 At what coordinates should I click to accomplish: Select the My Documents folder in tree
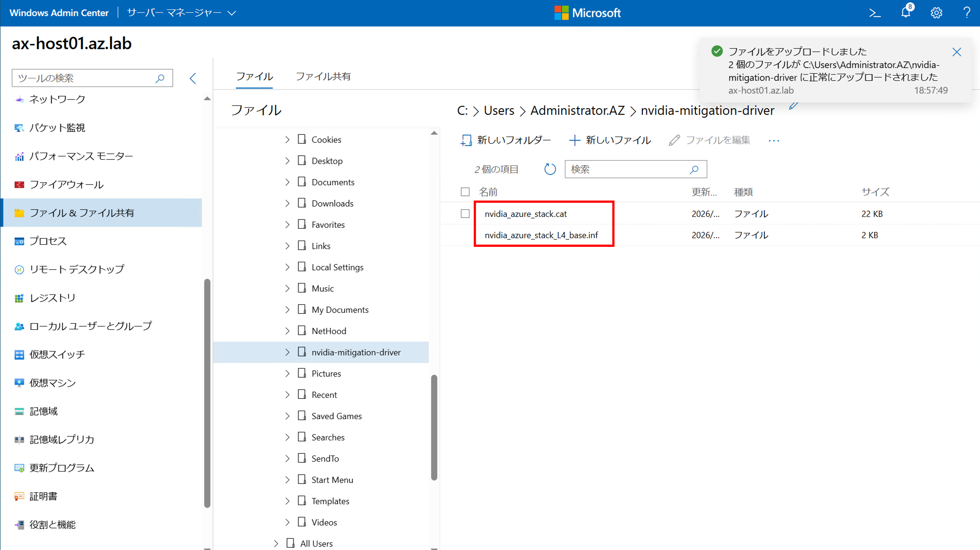pos(340,310)
